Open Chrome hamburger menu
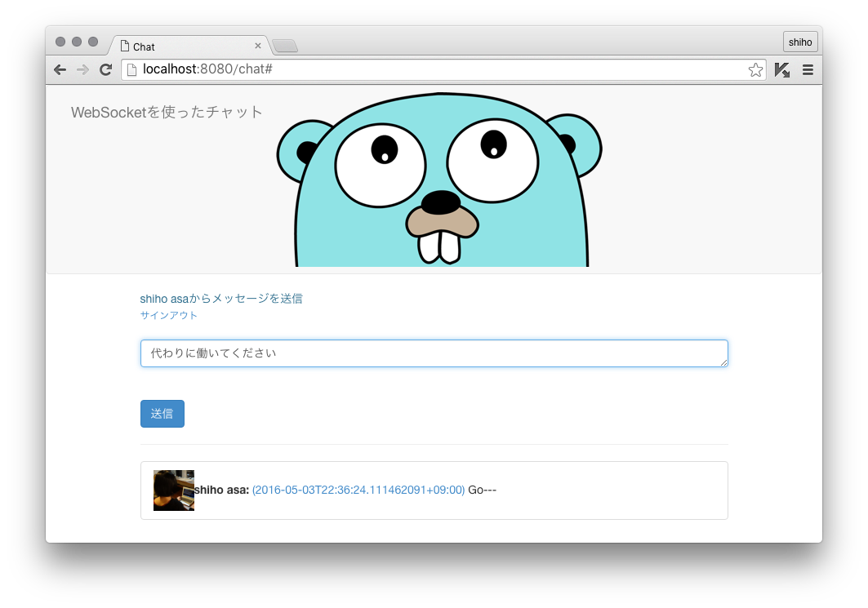Viewport: 868px width, 608px height. pos(808,69)
